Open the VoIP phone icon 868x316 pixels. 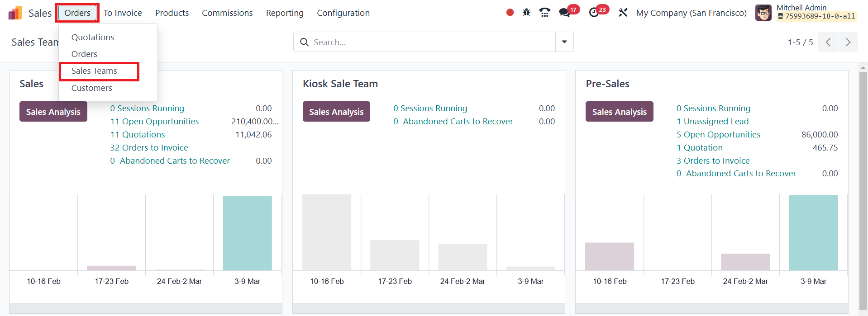click(544, 13)
